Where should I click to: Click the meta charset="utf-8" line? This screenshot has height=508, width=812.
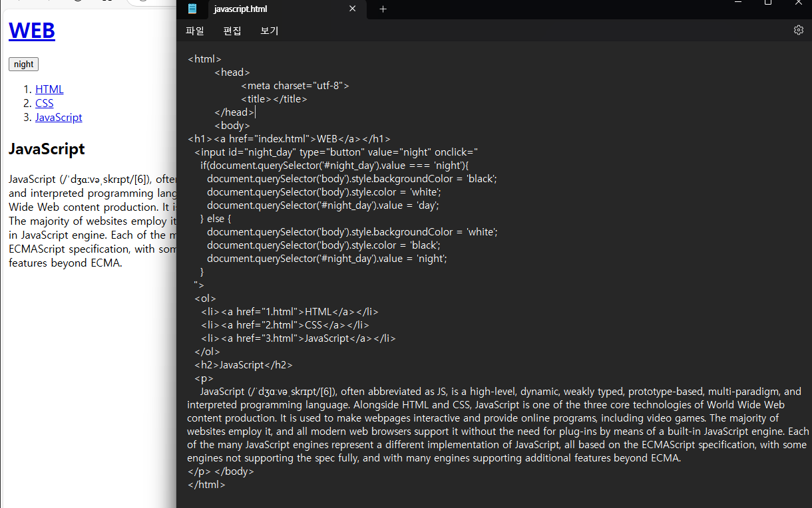pyautogui.click(x=295, y=86)
